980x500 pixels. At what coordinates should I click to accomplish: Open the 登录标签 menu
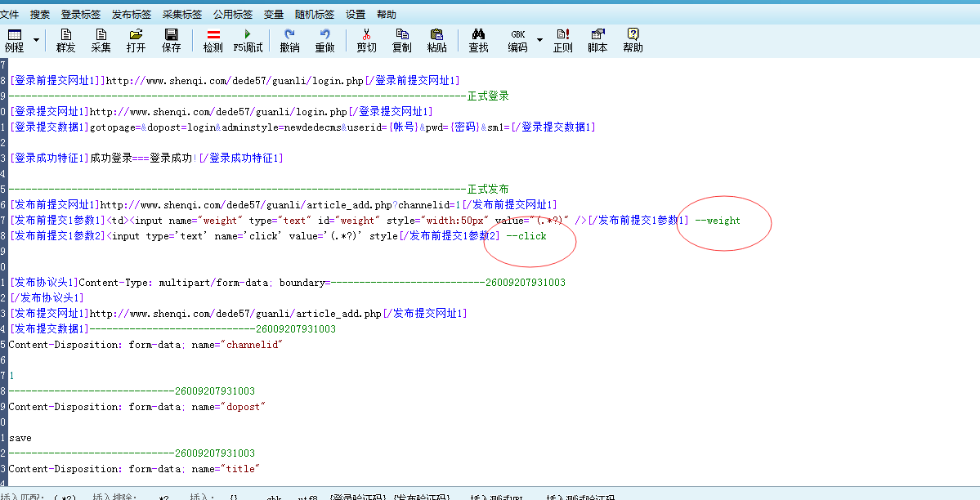(x=81, y=15)
